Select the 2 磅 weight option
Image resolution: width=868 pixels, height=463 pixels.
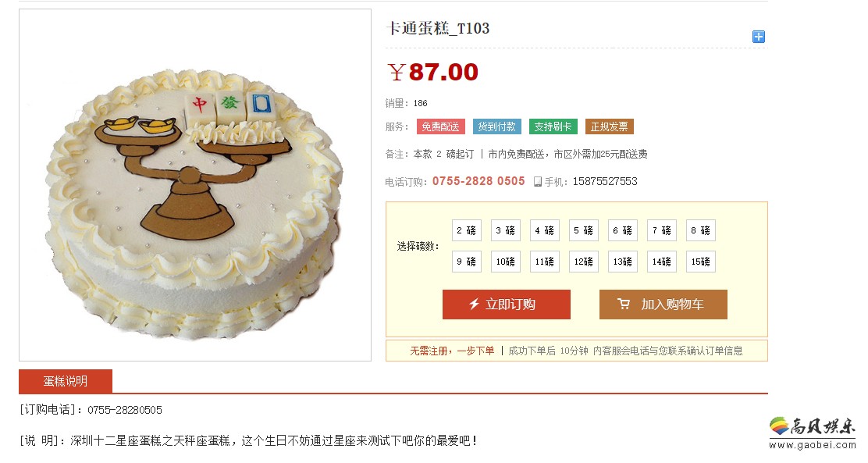click(467, 230)
